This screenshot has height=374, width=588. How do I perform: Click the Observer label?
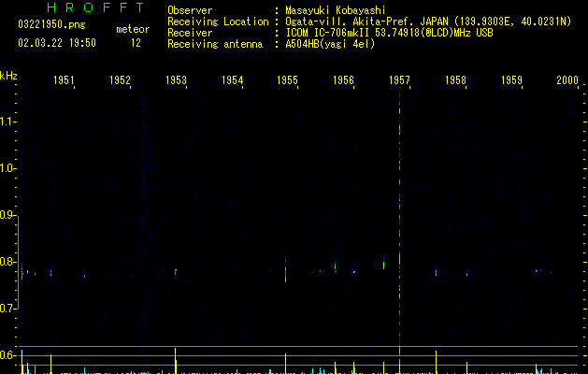[190, 10]
